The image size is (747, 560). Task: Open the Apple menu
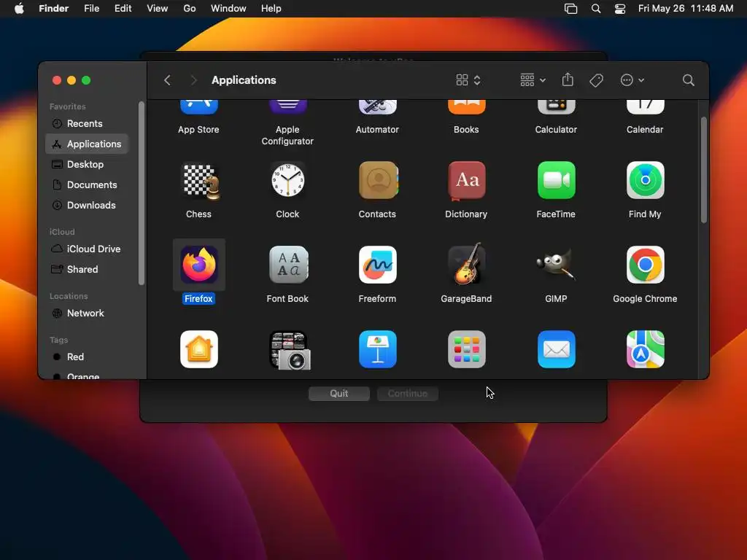(x=19, y=9)
